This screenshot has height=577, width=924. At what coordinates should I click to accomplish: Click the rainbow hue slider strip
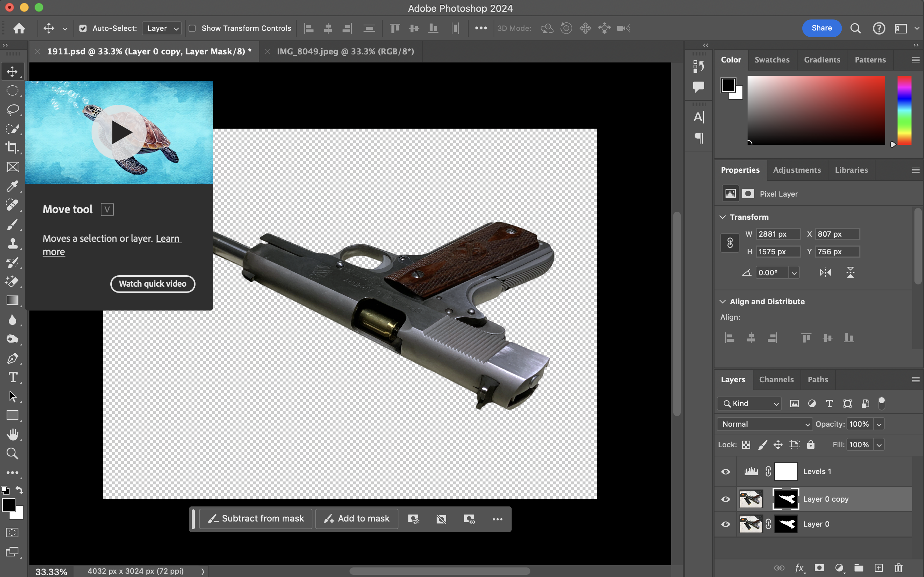tap(904, 110)
